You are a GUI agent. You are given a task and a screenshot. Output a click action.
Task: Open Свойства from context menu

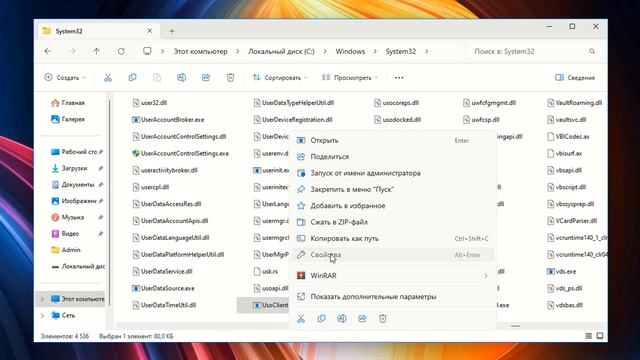pos(393,255)
